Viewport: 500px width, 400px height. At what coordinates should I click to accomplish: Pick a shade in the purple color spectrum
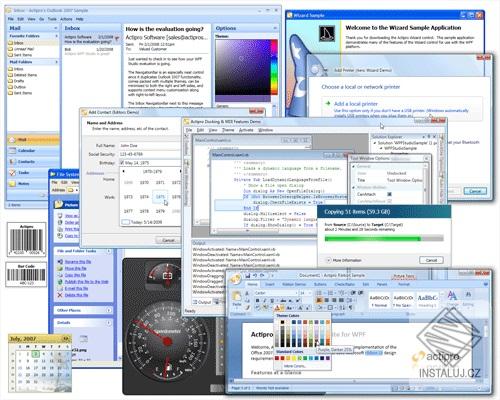[x=242, y=68]
